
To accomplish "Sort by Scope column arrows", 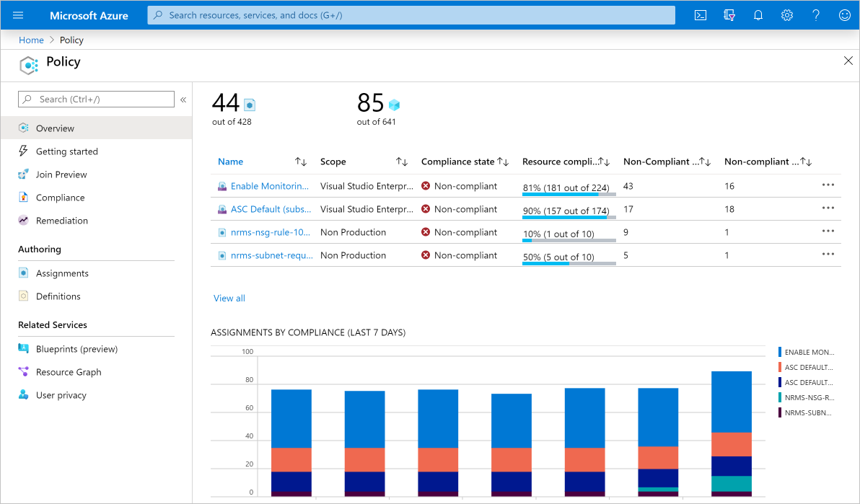I will coord(402,162).
